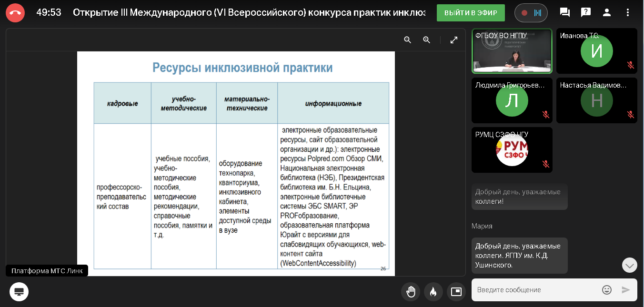Focus the Введите сообщение message field
Screen dimensions: 644x307
coord(536,290)
